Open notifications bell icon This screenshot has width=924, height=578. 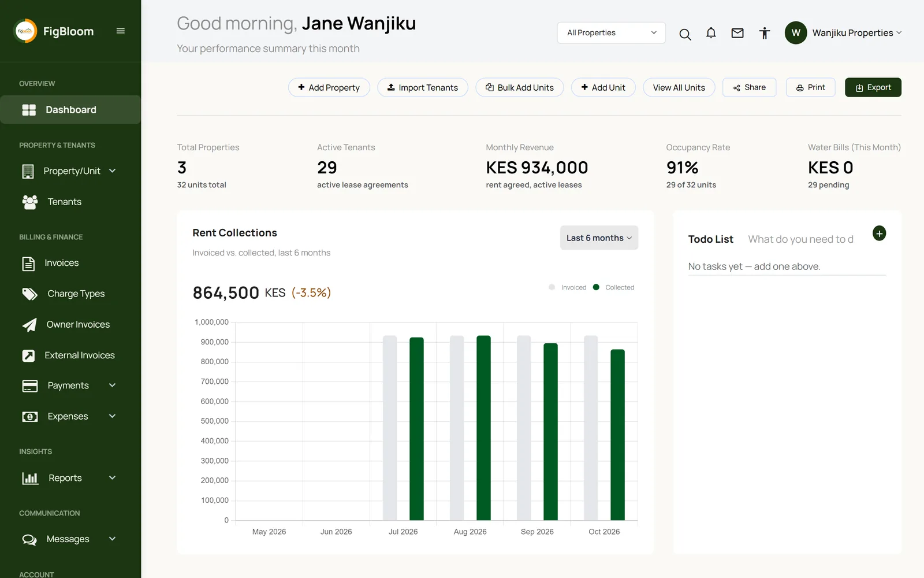point(711,33)
